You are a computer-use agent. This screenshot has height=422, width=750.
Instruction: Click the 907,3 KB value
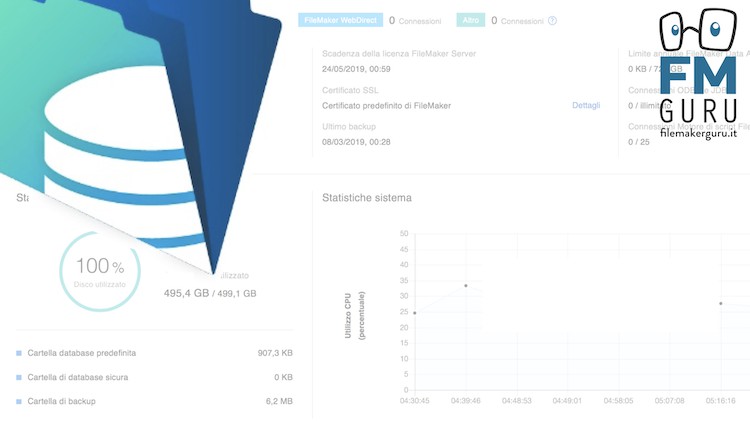[x=275, y=353]
